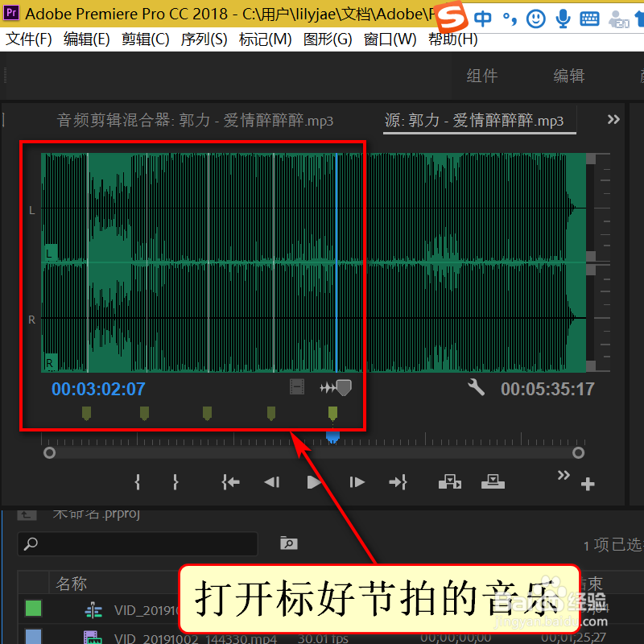Click the first green beat marker below the waveform
Image resolution: width=644 pixels, height=644 pixels.
86,413
